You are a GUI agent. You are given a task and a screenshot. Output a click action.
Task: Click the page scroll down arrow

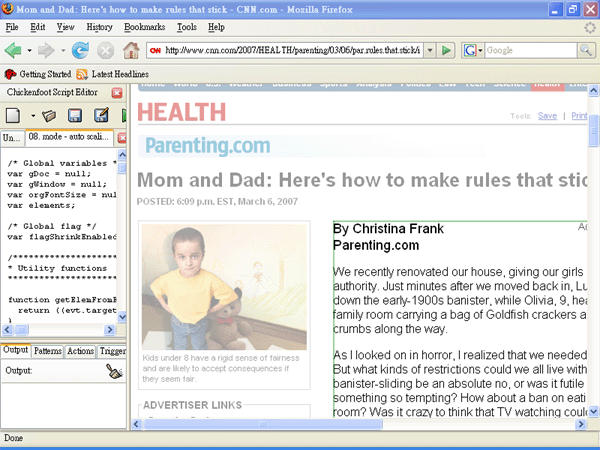pyautogui.click(x=593, y=412)
